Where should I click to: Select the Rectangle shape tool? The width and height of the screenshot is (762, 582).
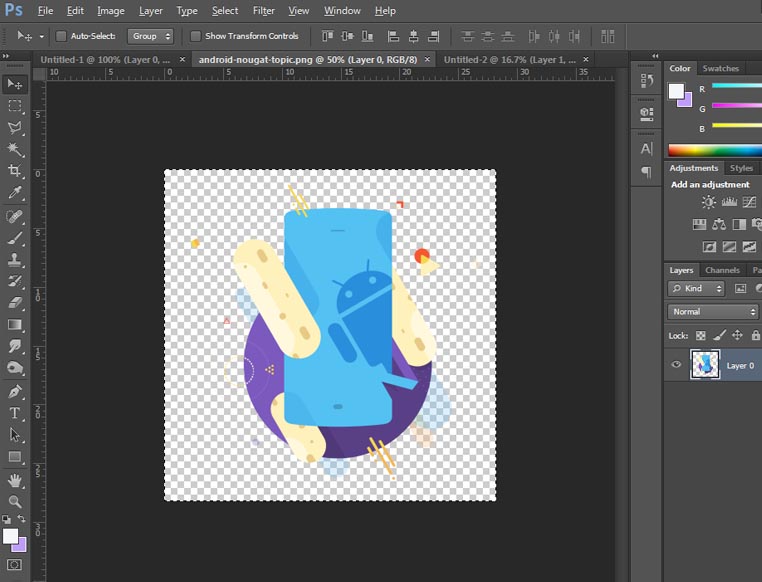click(15, 457)
